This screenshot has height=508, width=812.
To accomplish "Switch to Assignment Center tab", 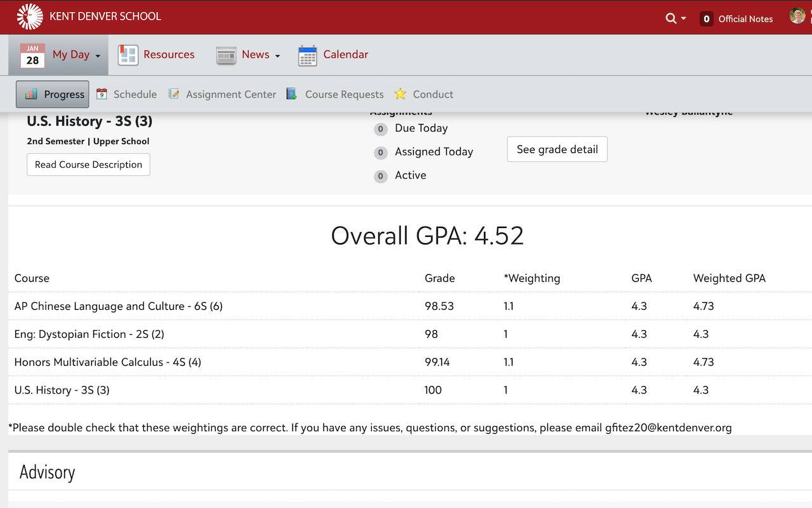I will 231,95.
